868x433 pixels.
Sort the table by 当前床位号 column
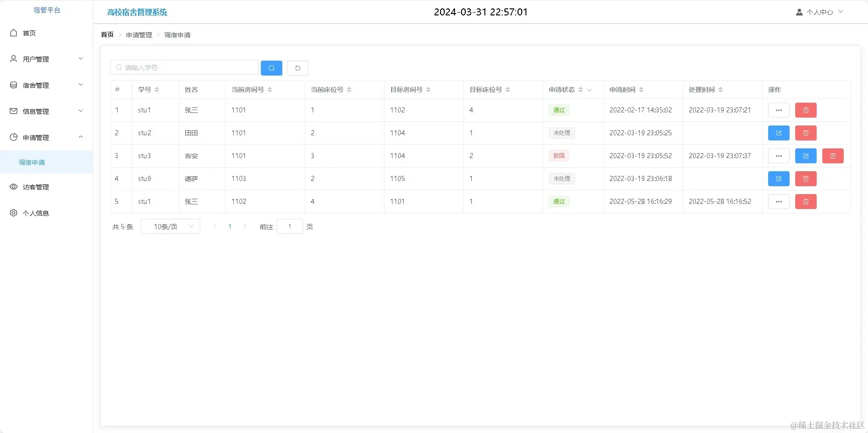point(349,90)
